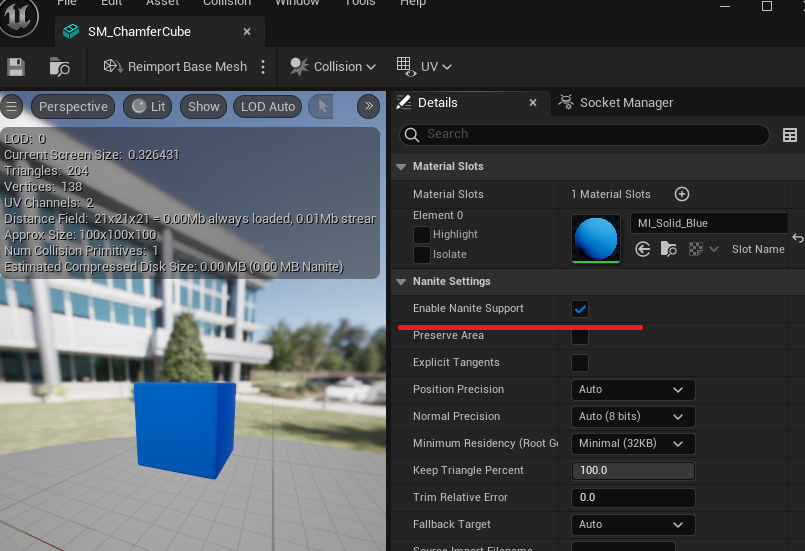Open the LOD Auto menu

coord(267,107)
